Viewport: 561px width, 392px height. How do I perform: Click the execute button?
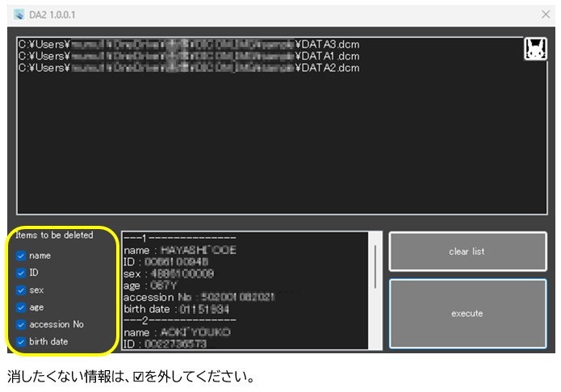coord(467,313)
